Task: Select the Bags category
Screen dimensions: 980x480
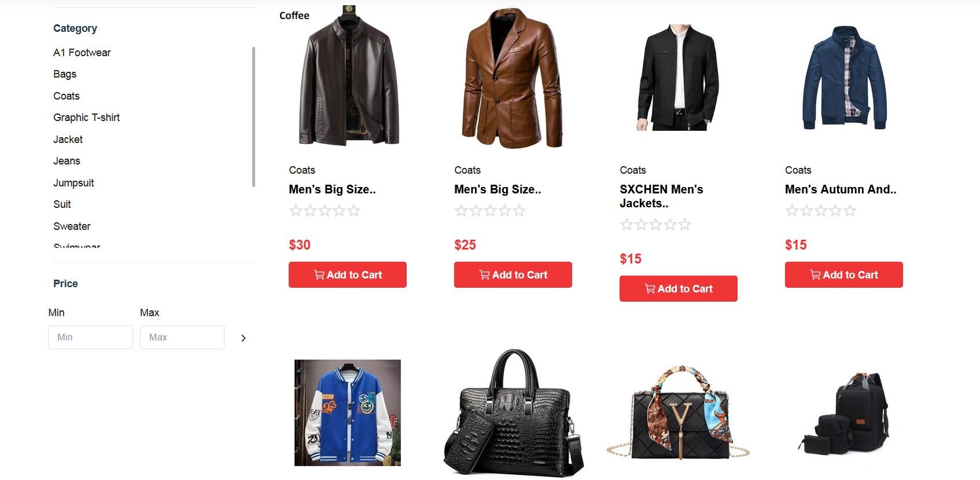Action: [65, 74]
